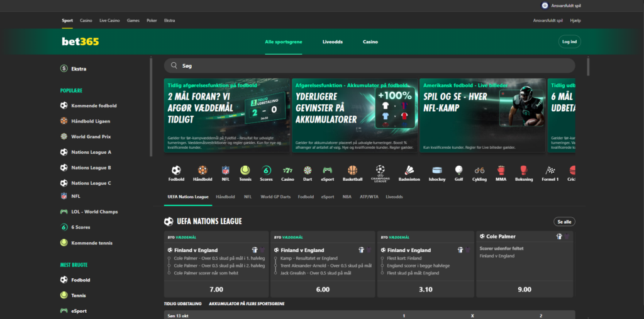Image resolution: width=644 pixels, height=319 pixels.
Task: Open the Champions League icon
Action: pos(380,173)
